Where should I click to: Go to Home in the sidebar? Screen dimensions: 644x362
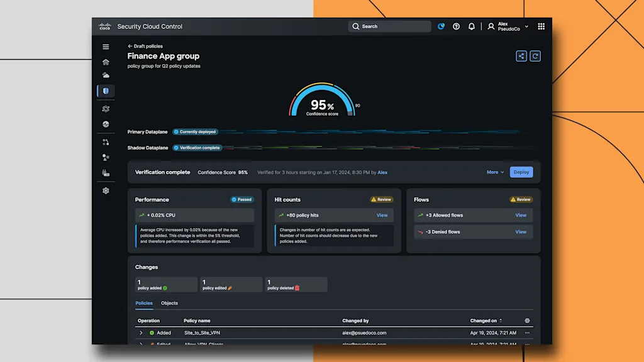click(106, 62)
